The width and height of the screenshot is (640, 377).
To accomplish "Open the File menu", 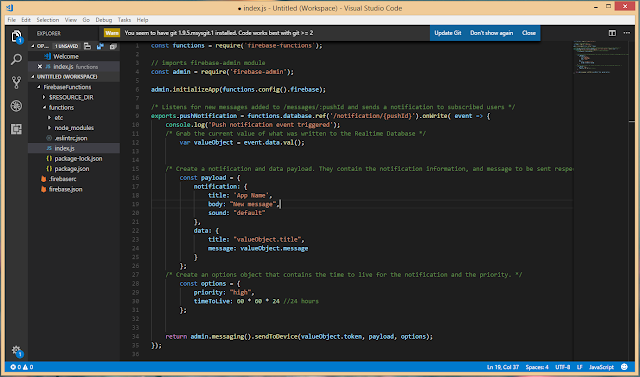I will point(11,20).
